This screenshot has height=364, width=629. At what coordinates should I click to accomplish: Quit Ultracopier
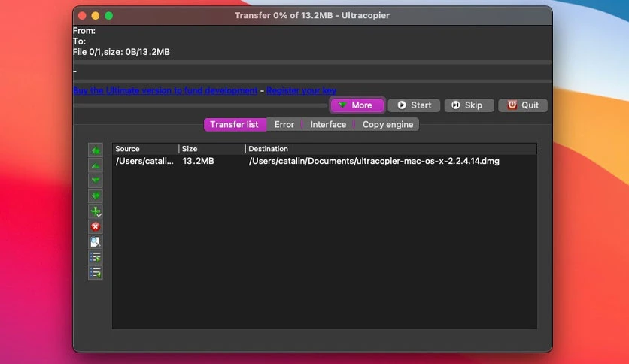[523, 105]
